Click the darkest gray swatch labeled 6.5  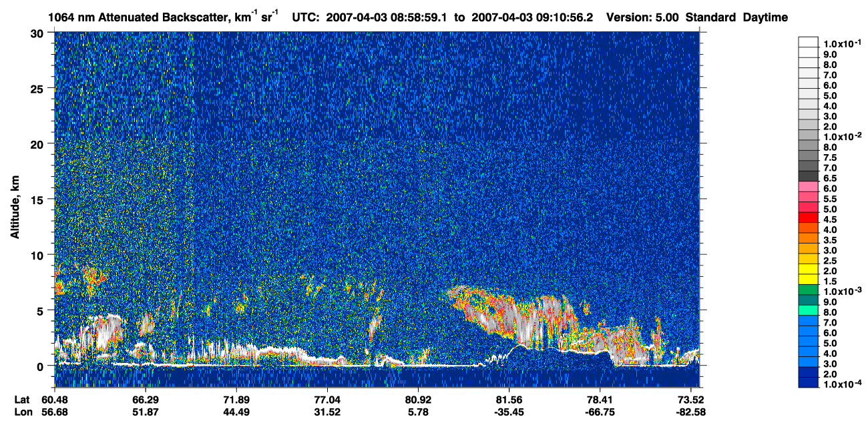(809, 177)
